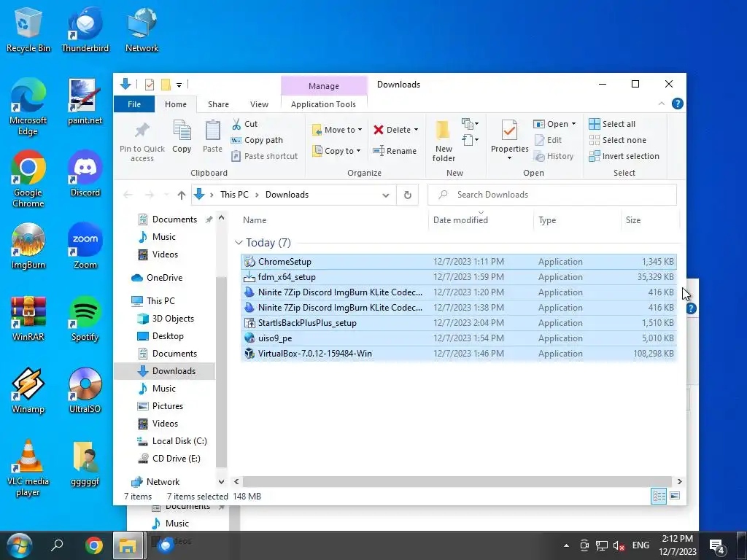Go up one folder level
The width and height of the screenshot is (747, 560).
tap(181, 195)
